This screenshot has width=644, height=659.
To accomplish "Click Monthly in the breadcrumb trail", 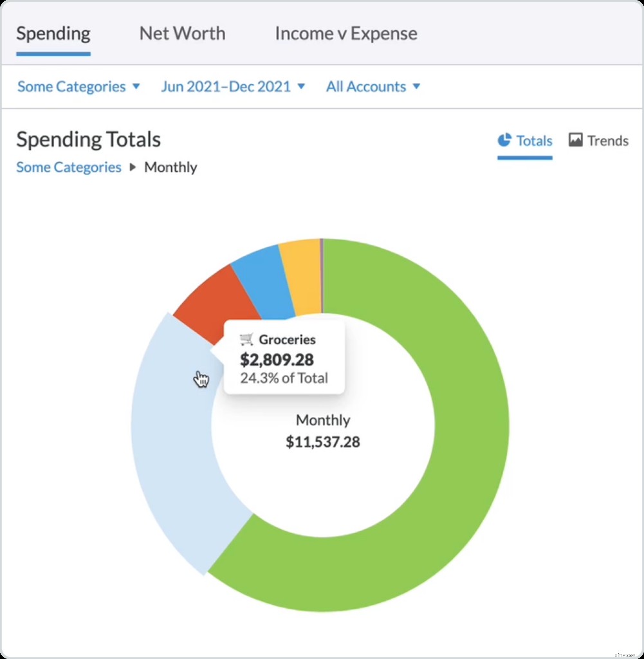I will tap(170, 167).
